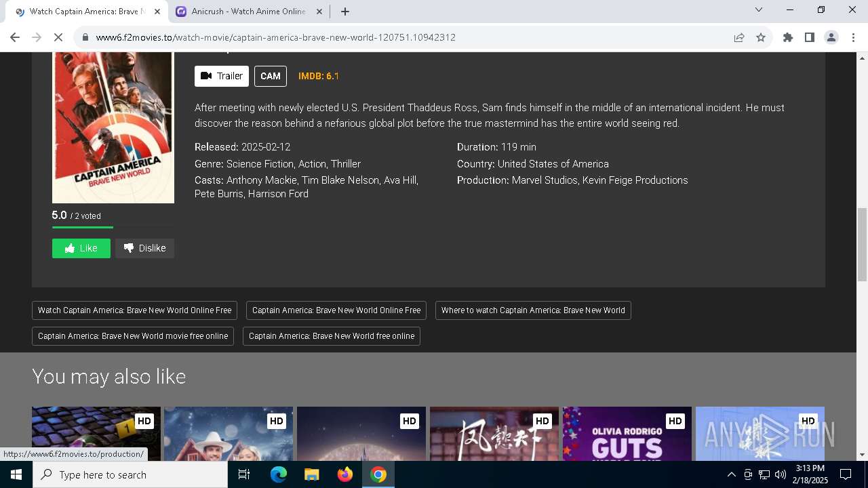
Task: Open cast member Pete Burris
Action: point(218,194)
